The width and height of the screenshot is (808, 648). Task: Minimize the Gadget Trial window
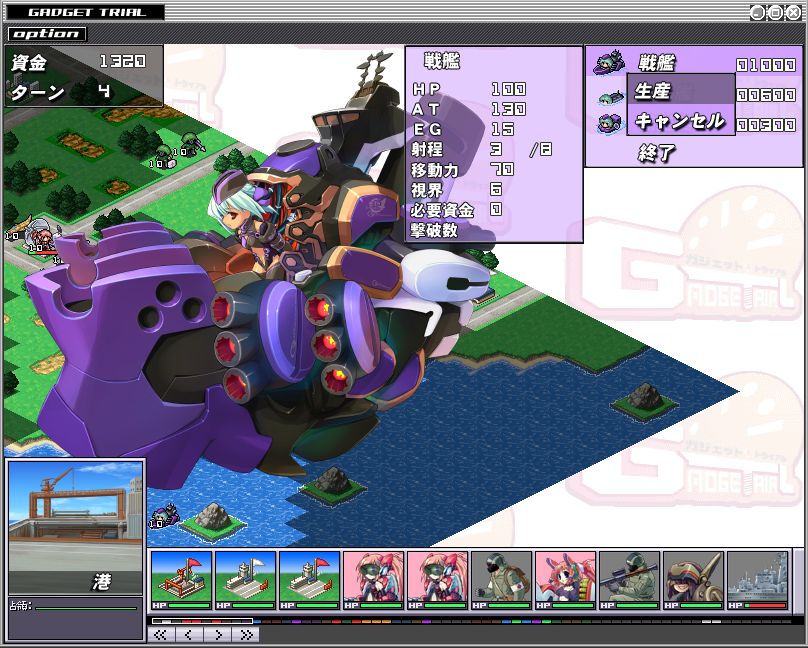point(757,13)
